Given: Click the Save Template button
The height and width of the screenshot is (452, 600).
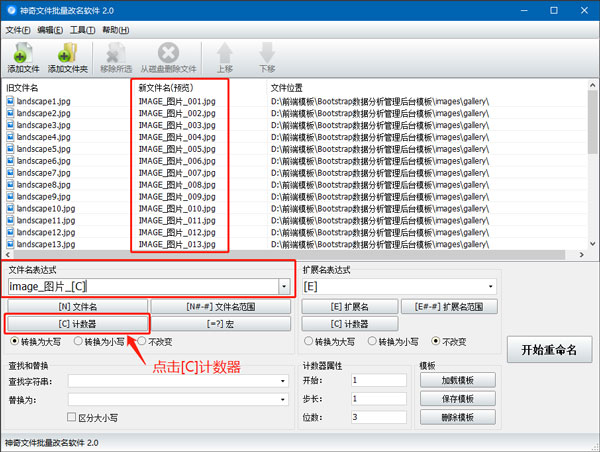Looking at the screenshot, I should pyautogui.click(x=458, y=398).
